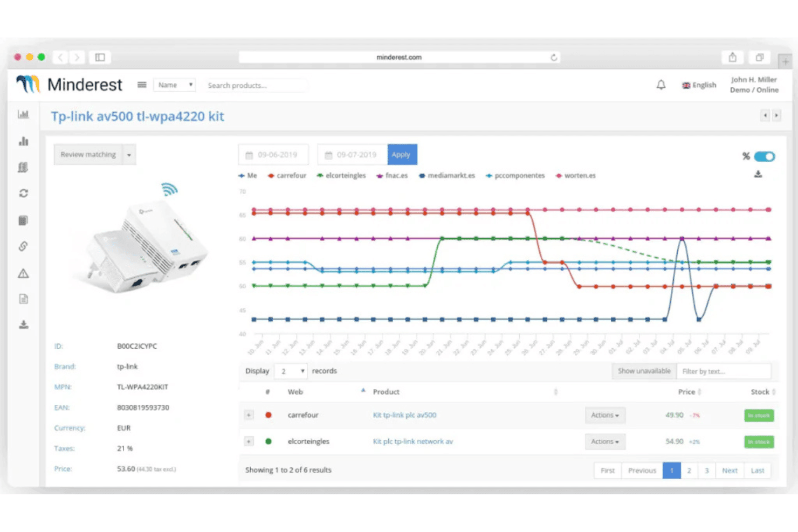Viewport: 798px width, 532px height.
Task: Click the download icon in the left sidebar
Action: coord(23,324)
